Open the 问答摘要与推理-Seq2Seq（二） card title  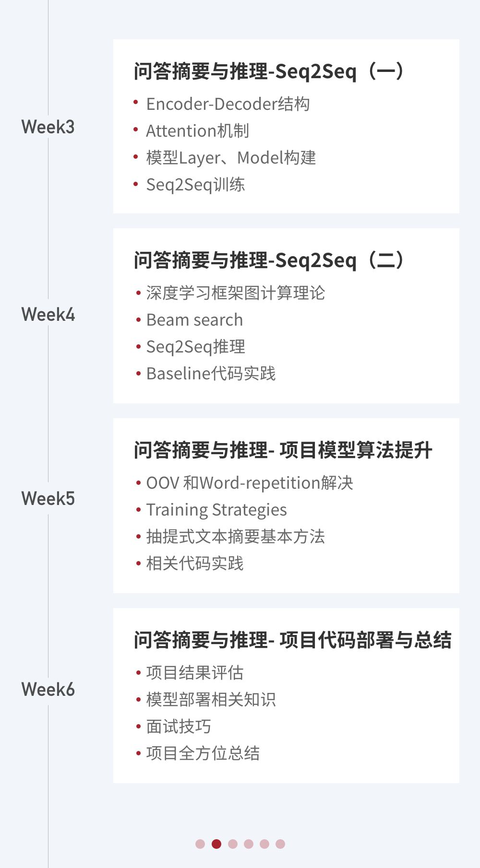pos(269,260)
